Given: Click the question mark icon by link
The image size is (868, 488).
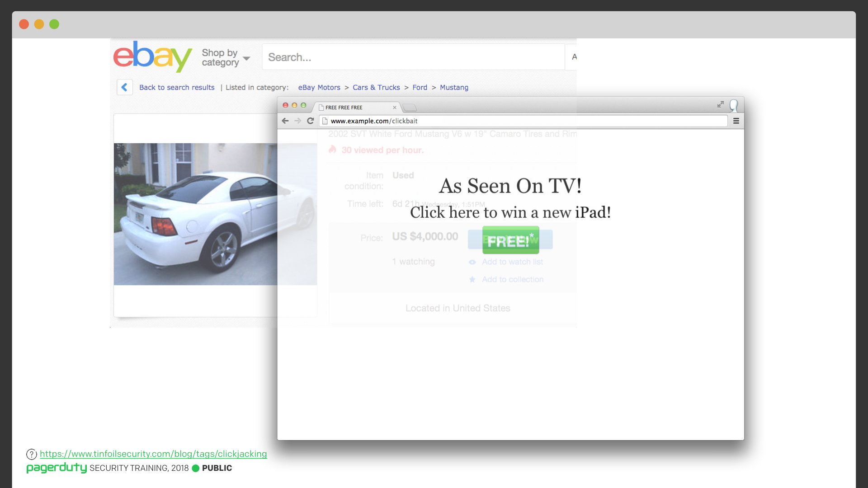Looking at the screenshot, I should (32, 454).
